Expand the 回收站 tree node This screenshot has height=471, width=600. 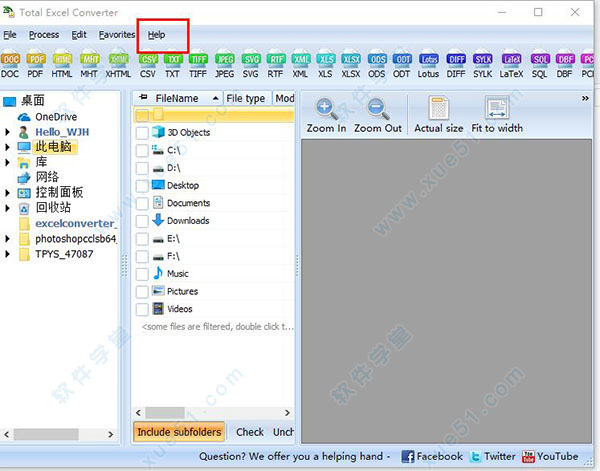(7, 208)
